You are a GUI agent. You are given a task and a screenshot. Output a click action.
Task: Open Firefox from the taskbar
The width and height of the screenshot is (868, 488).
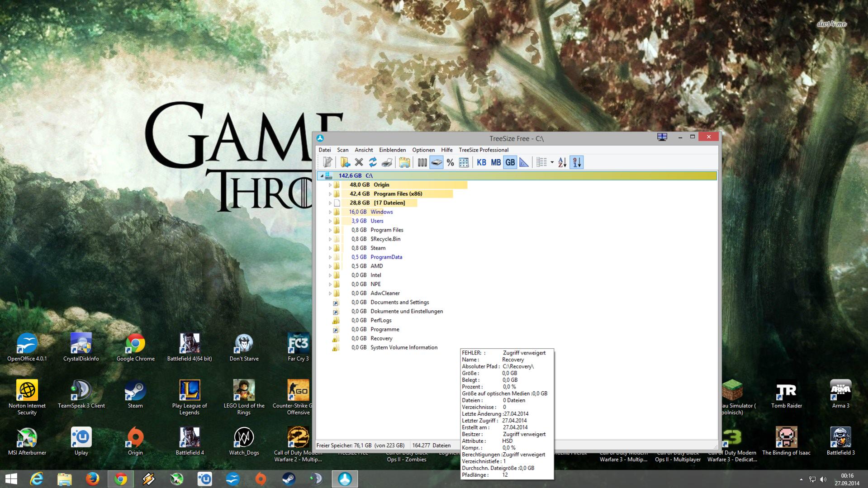[93, 479]
